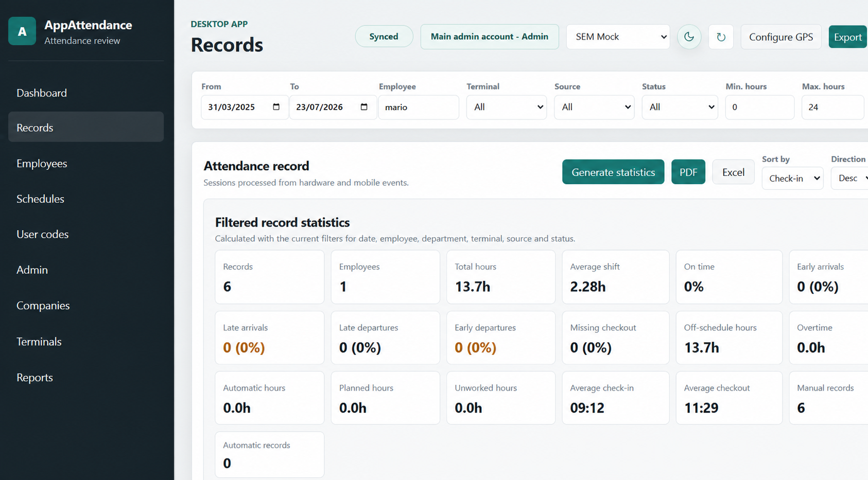Image resolution: width=868 pixels, height=480 pixels.
Task: Click the Excel export button
Action: 733,172
